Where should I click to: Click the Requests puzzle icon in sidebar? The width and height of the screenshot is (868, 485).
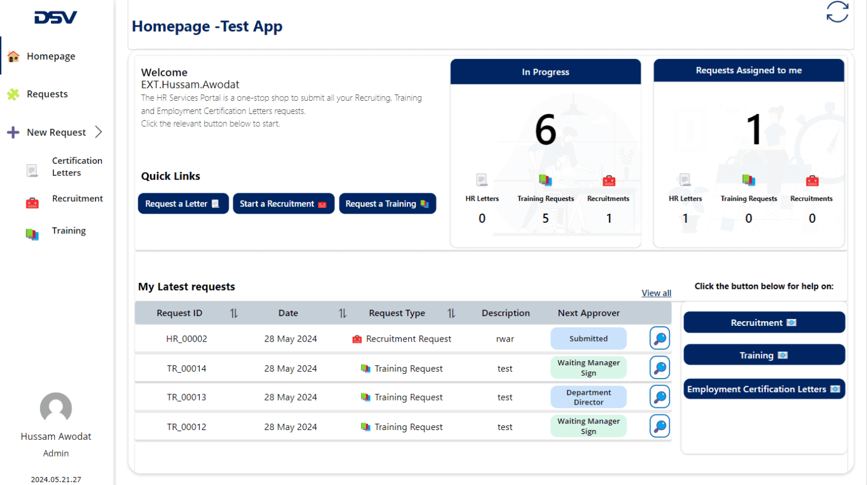[13, 94]
